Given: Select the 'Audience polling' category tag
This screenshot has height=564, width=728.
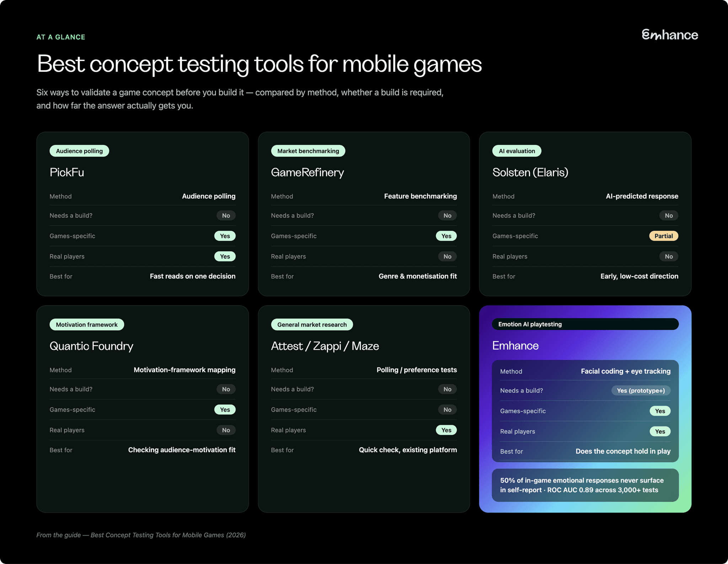Looking at the screenshot, I should click(79, 151).
